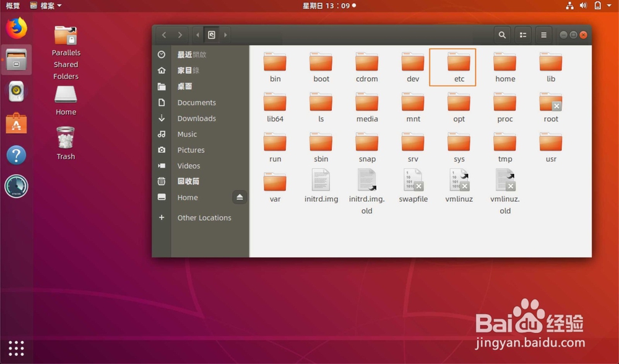The image size is (619, 364).
Task: Open Videos in the sidebar
Action: pos(201,165)
